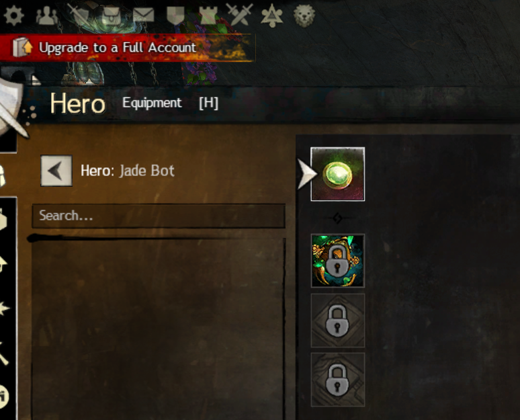Open the World vs World castle icon

(208, 15)
